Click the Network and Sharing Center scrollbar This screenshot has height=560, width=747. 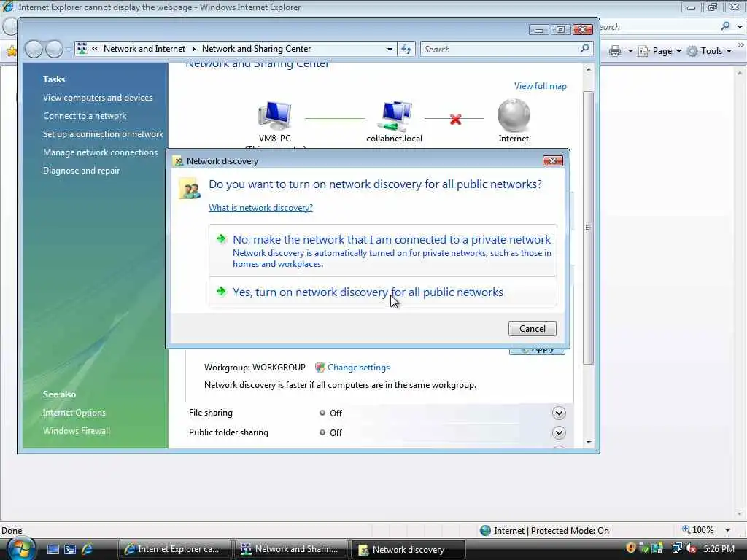click(589, 227)
